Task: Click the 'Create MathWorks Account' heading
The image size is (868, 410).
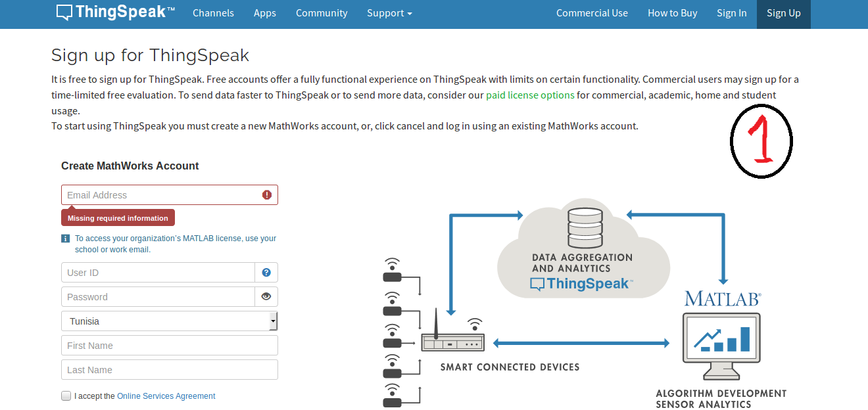Action: click(x=130, y=166)
